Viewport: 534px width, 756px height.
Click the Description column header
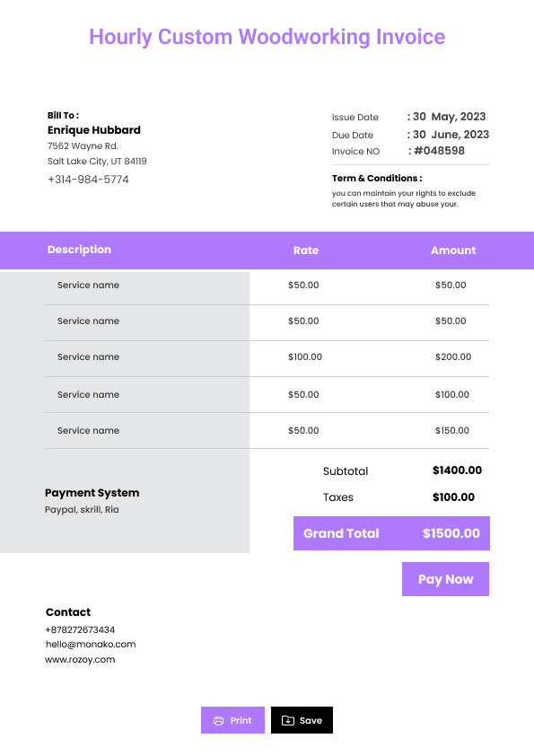tap(79, 250)
